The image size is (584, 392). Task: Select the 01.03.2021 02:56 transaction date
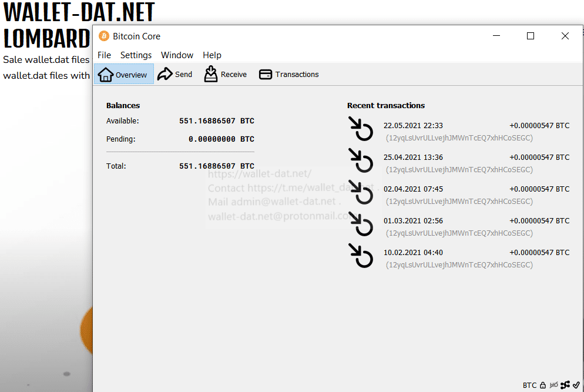413,220
